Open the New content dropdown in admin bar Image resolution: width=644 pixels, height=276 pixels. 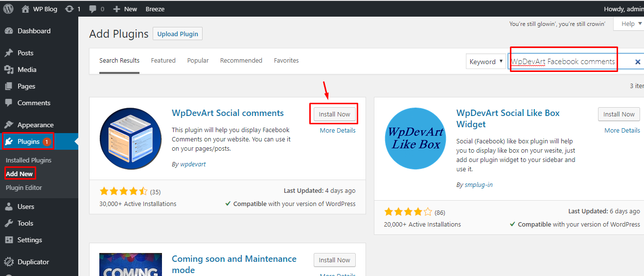pos(125,9)
